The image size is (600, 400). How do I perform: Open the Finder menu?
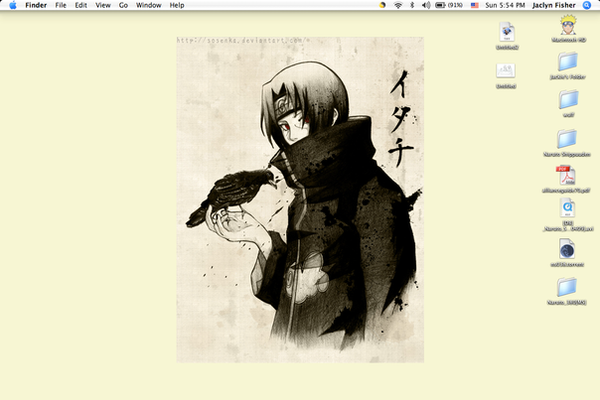[36, 5]
